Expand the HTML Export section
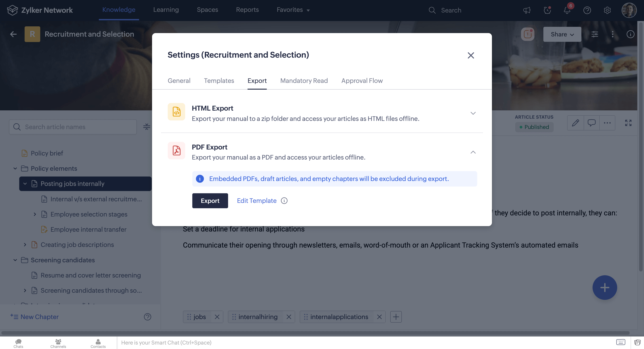This screenshot has width=644, height=349. [473, 113]
